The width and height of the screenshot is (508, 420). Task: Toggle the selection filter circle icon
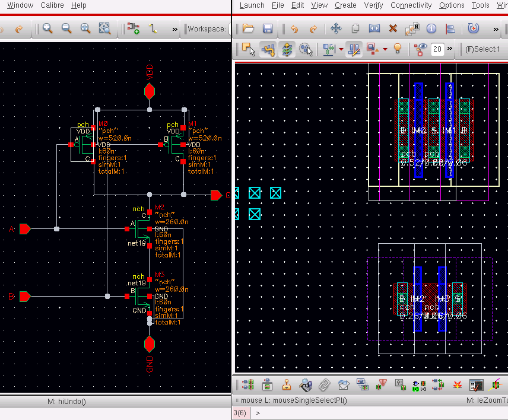[306, 49]
